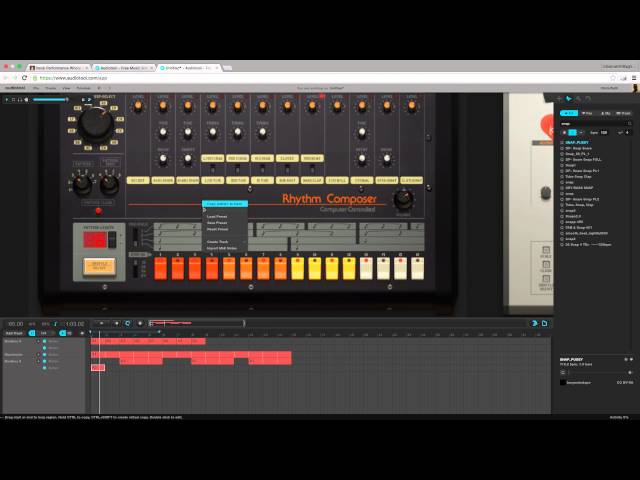Click the highlighted top context menu entry
Screen dimensions: 640x480
[x=225, y=204]
